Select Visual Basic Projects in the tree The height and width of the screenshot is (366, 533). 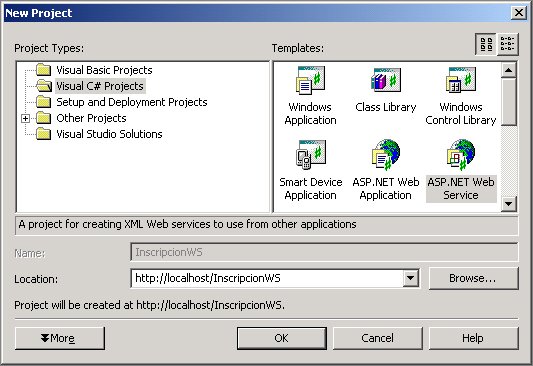104,70
